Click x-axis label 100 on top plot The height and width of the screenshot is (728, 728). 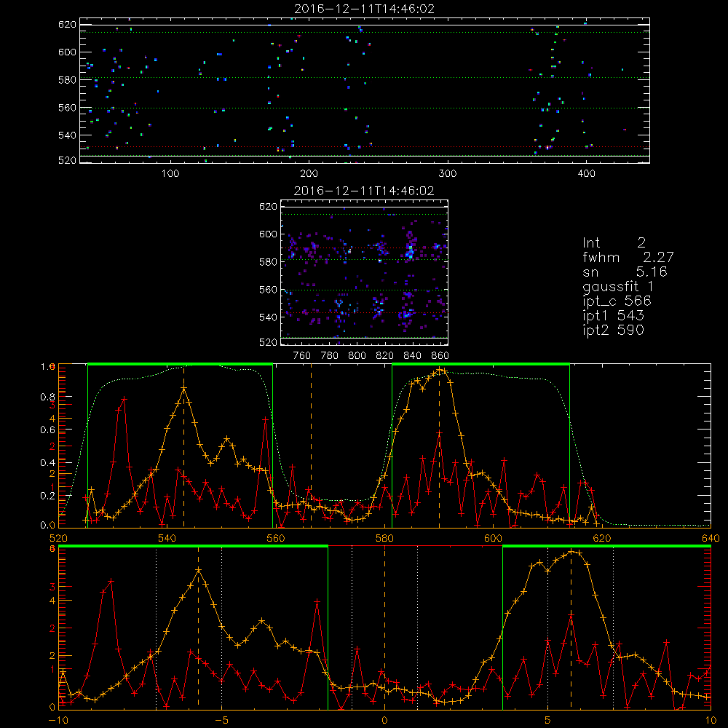(x=170, y=174)
